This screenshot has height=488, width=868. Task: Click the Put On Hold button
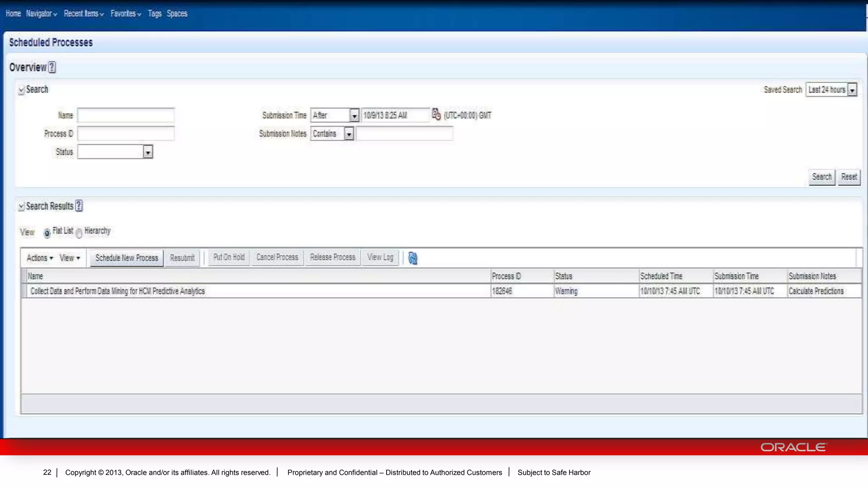coord(229,258)
